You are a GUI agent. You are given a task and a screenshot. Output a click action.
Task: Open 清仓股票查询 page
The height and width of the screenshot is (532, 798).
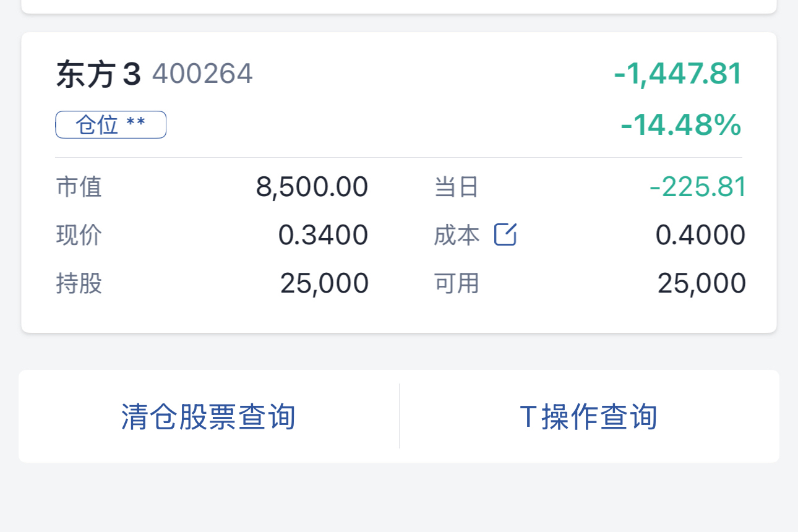pos(208,416)
